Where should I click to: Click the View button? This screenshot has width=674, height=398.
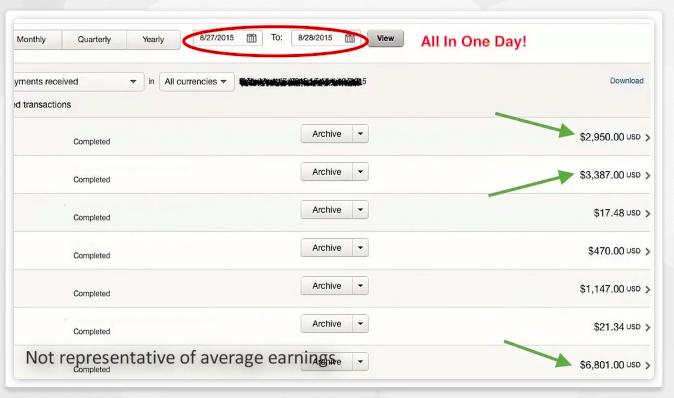[386, 38]
